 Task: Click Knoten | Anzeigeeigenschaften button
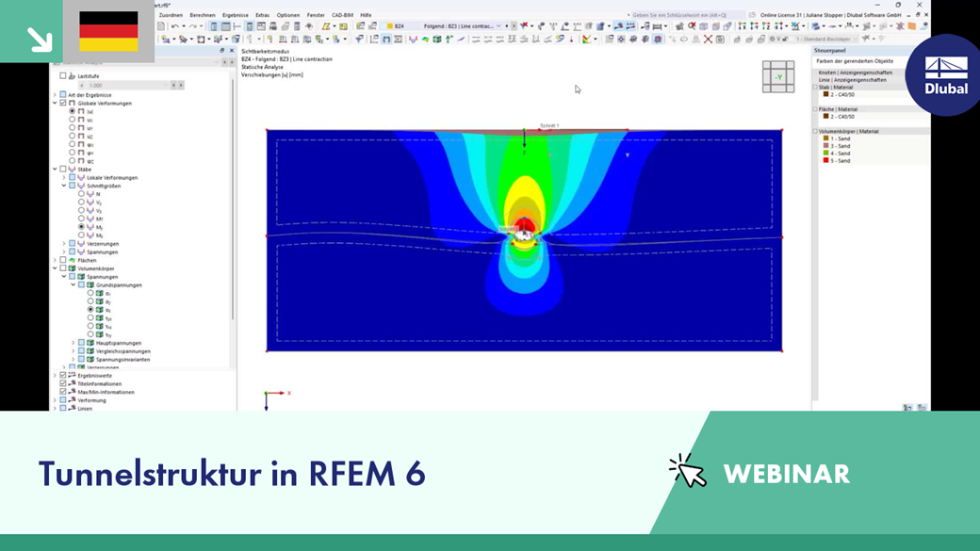pyautogui.click(x=855, y=73)
